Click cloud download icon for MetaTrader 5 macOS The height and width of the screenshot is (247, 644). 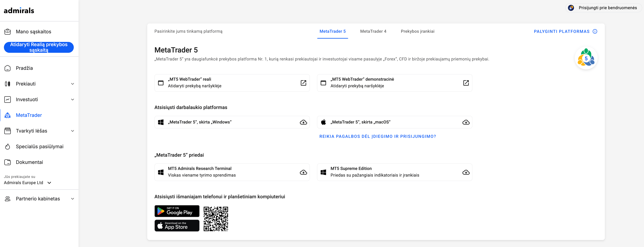point(466,122)
